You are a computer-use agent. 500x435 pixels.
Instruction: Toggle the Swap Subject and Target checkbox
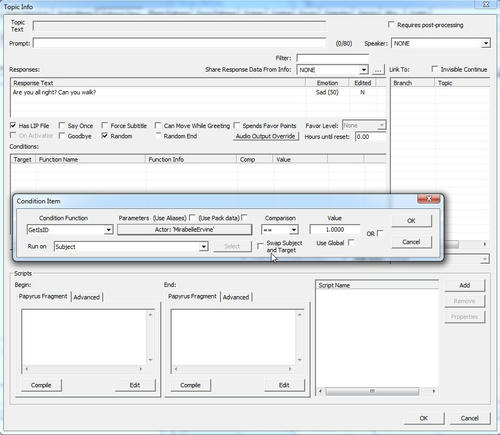click(260, 246)
